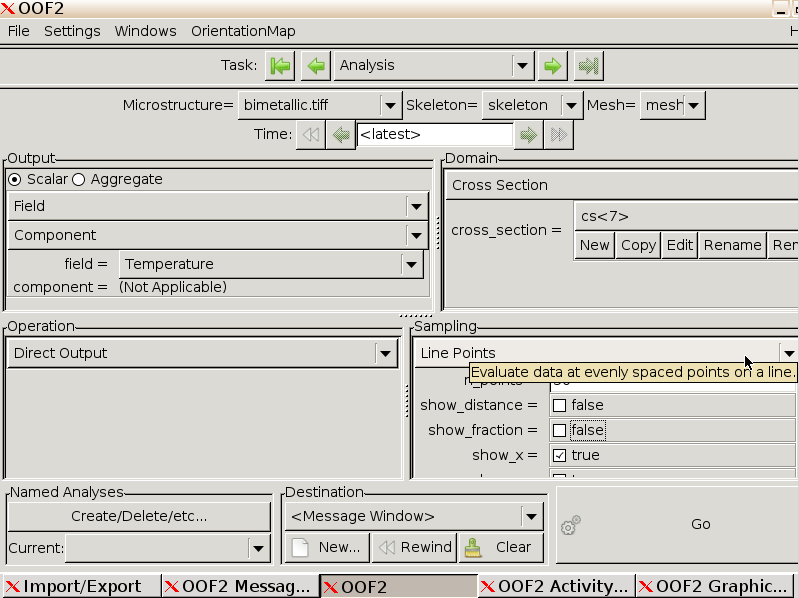Open the Microstructure bimetallic.tiff dropdown
This screenshot has width=799, height=598.
(x=320, y=105)
